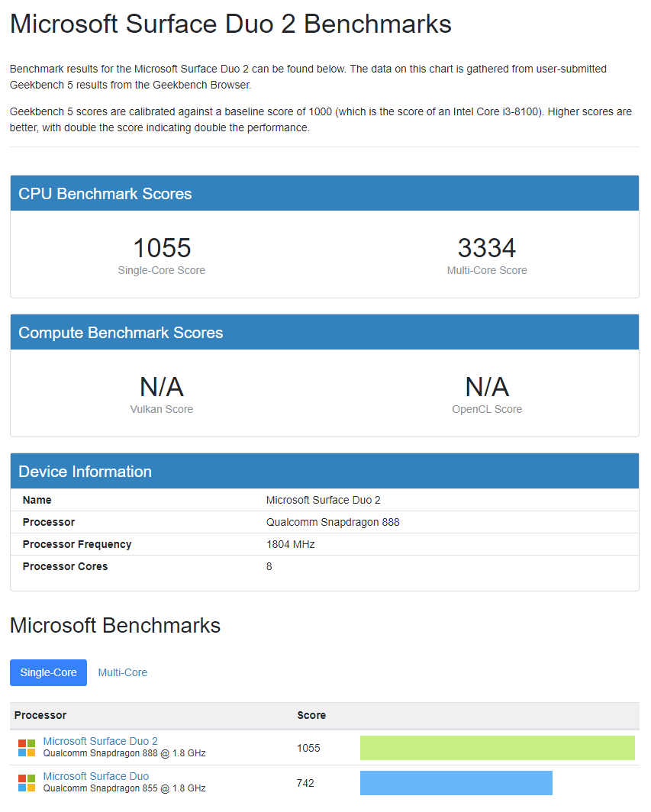The width and height of the screenshot is (651, 812).
Task: Sort the table by the Score column header
Action: pos(311,715)
